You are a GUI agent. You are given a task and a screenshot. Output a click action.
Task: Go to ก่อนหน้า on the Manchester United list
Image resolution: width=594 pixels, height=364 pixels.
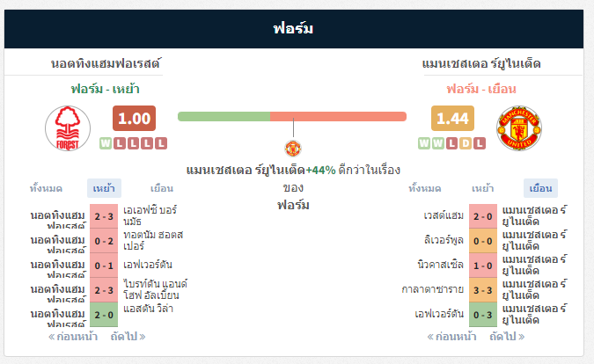click(451, 337)
